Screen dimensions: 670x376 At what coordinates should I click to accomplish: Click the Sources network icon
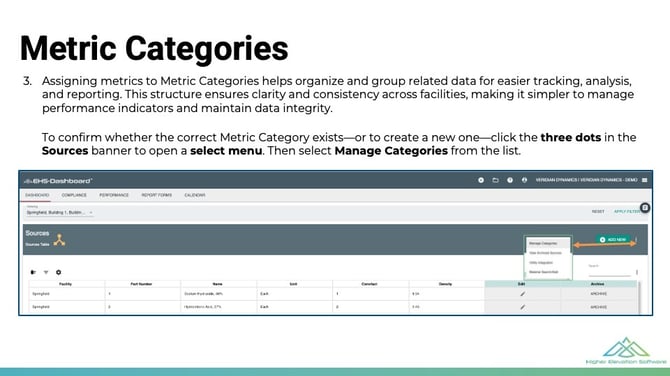pos(59,240)
